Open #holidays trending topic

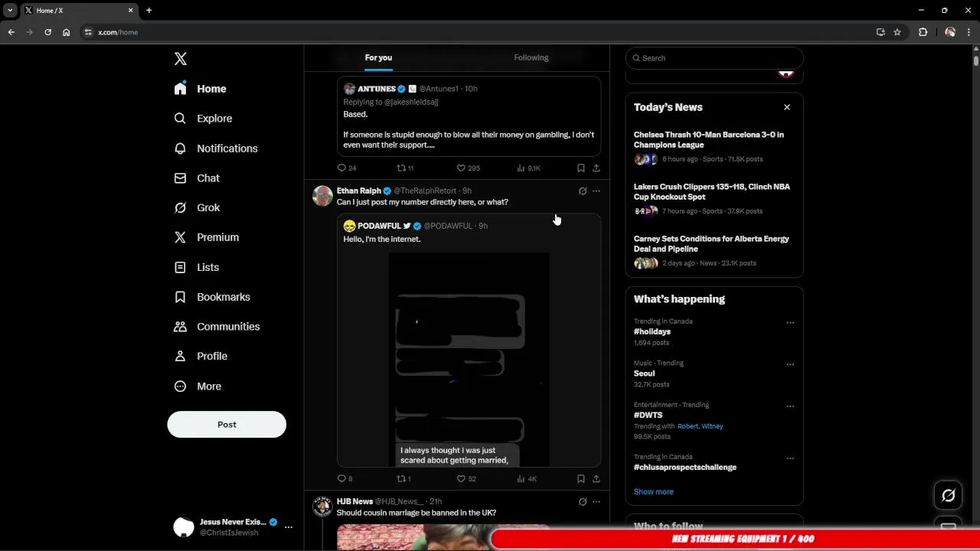pyautogui.click(x=652, y=332)
